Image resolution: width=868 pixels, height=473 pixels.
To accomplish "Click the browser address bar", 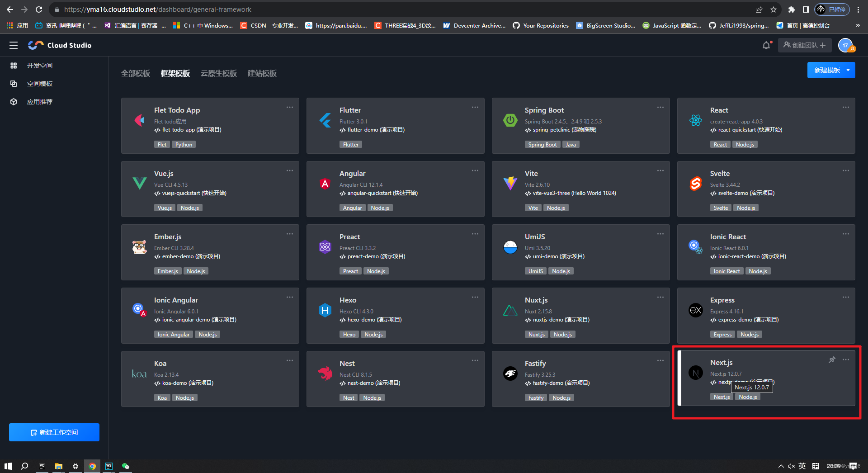I will (402, 9).
